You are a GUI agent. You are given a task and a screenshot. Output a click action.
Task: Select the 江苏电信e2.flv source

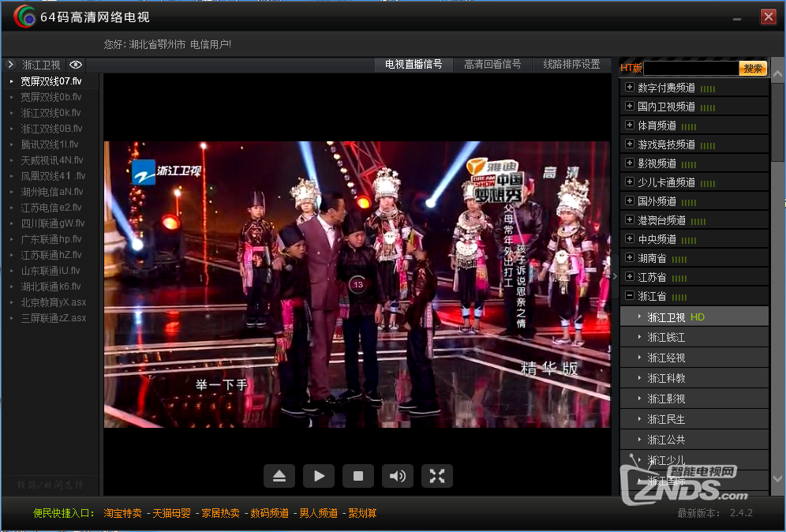click(x=51, y=207)
